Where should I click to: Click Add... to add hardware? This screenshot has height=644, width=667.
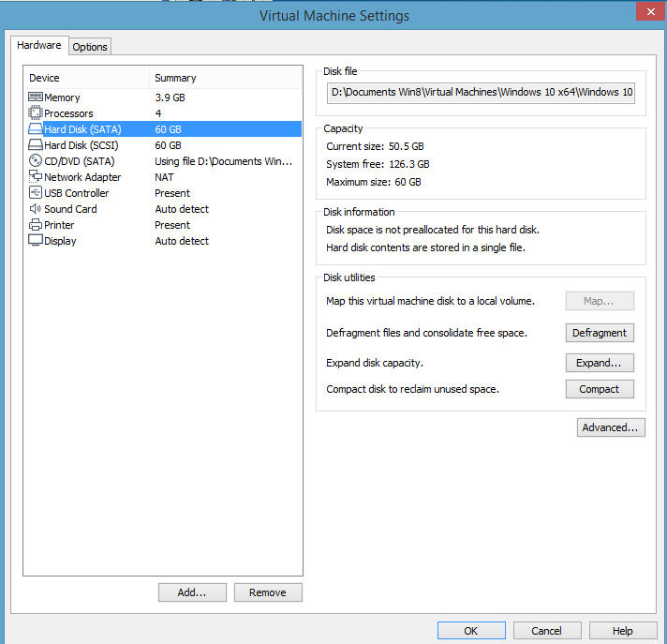tap(192, 592)
